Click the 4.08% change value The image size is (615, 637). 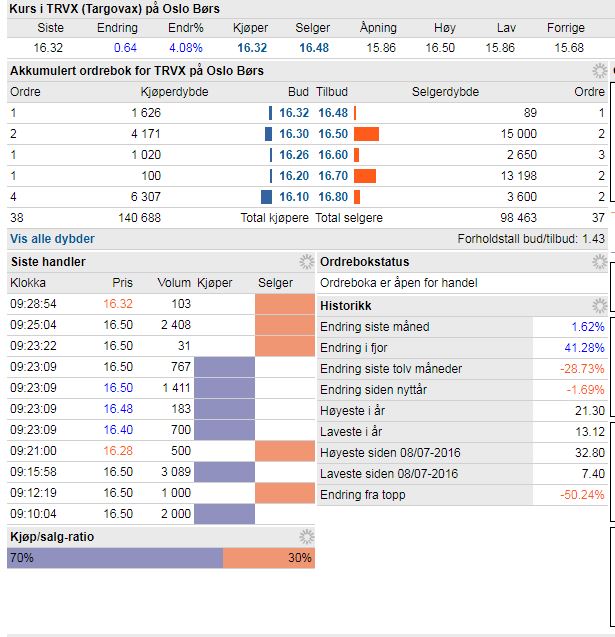pyautogui.click(x=186, y=48)
